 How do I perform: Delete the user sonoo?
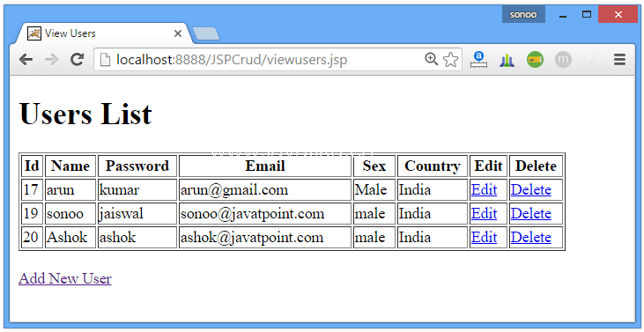click(x=530, y=213)
